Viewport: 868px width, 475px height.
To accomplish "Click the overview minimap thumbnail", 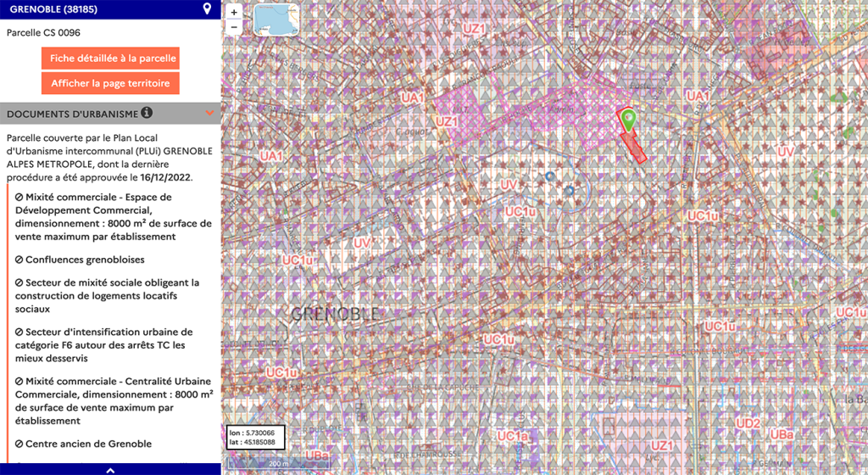I will coord(276,20).
